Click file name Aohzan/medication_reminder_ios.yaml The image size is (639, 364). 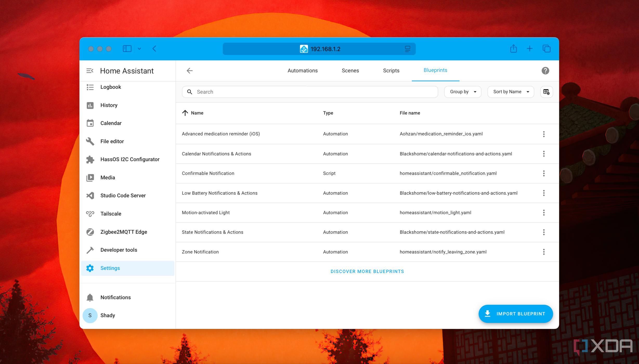[441, 134]
